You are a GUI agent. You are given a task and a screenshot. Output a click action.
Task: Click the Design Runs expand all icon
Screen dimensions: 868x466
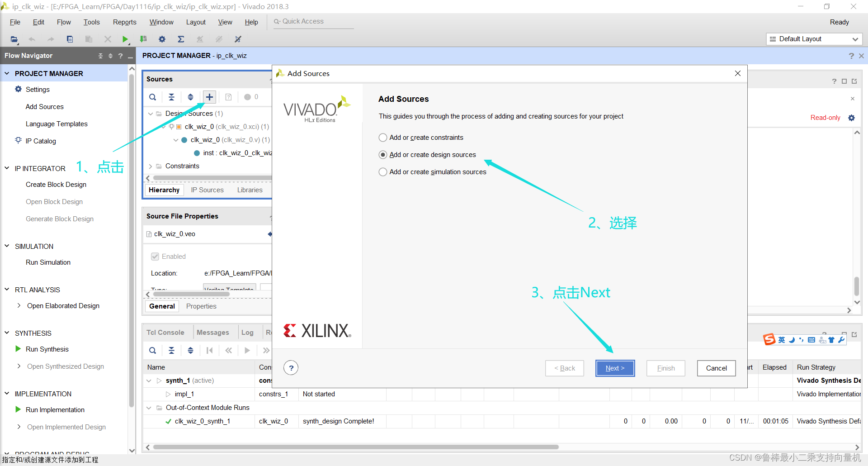click(191, 350)
